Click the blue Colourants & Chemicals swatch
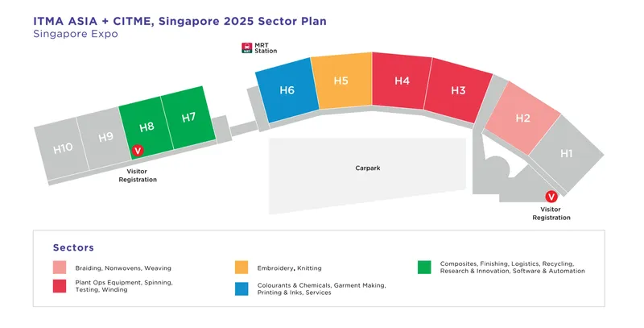Image resolution: width=644 pixels, height=328 pixels. click(x=242, y=289)
